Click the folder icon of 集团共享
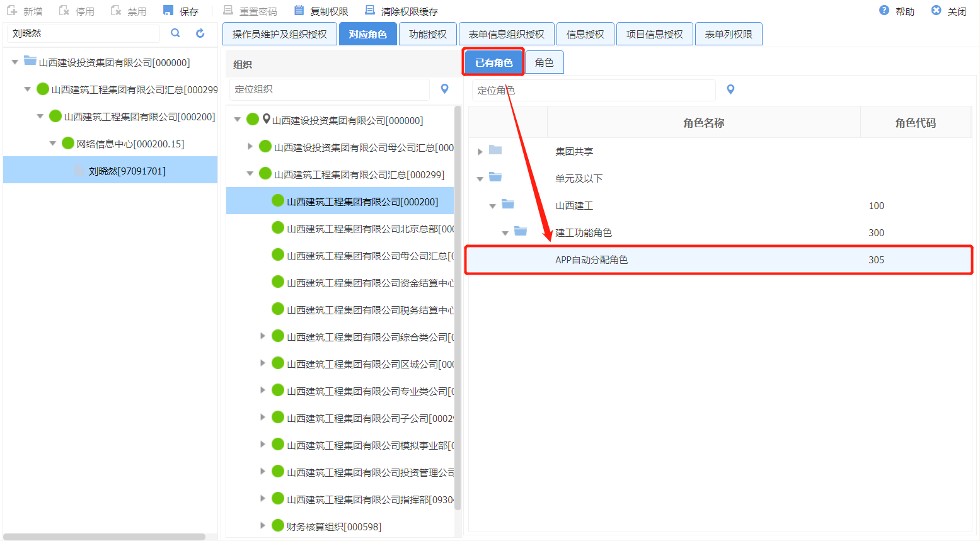The height and width of the screenshot is (541, 980). click(x=495, y=151)
